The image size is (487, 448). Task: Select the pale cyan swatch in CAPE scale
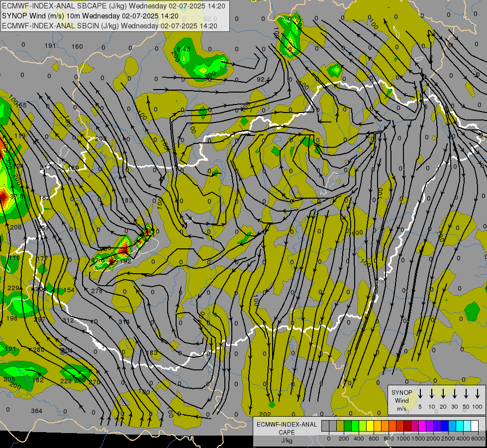(x=467, y=426)
